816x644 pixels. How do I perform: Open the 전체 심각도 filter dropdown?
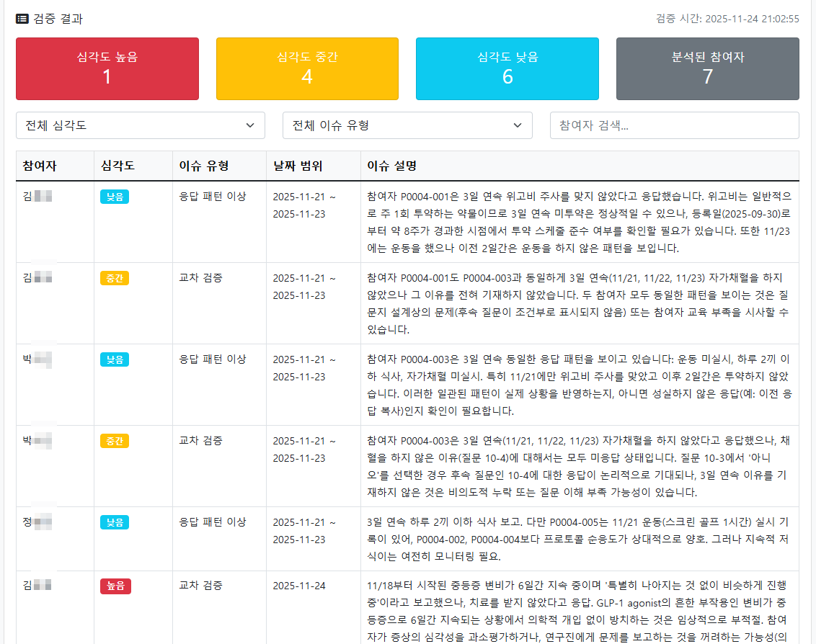pyautogui.click(x=141, y=125)
